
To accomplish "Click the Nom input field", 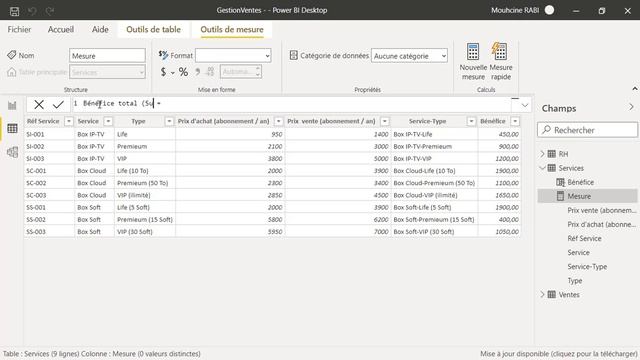I will coord(107,56).
